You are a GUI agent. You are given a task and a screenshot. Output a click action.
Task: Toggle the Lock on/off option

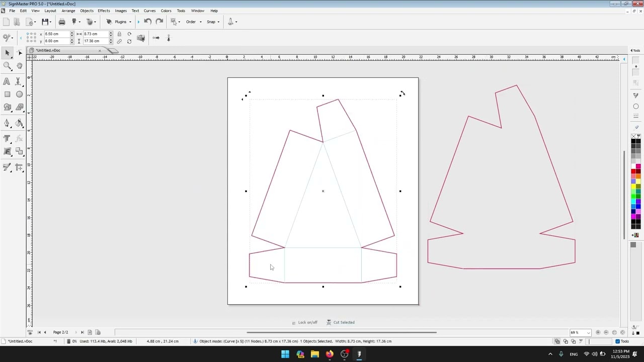pos(305,322)
